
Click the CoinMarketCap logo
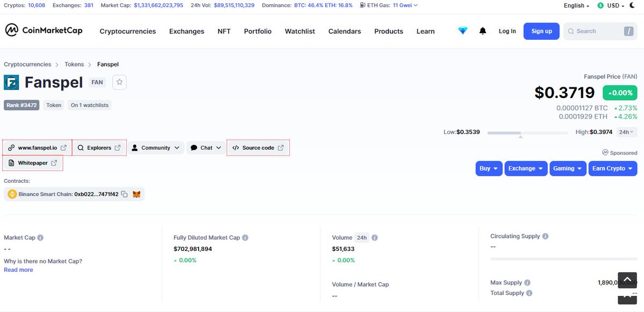click(x=44, y=31)
